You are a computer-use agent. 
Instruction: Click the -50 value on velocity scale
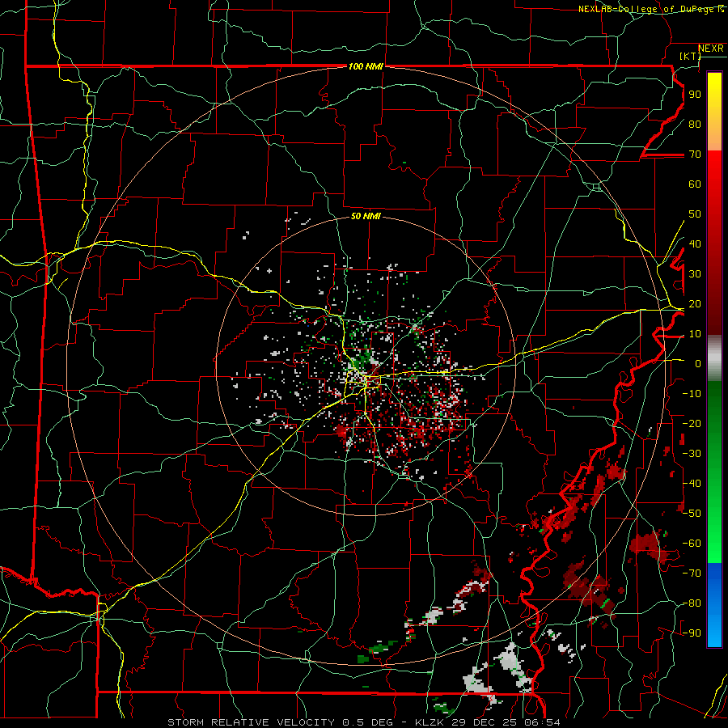pos(692,513)
